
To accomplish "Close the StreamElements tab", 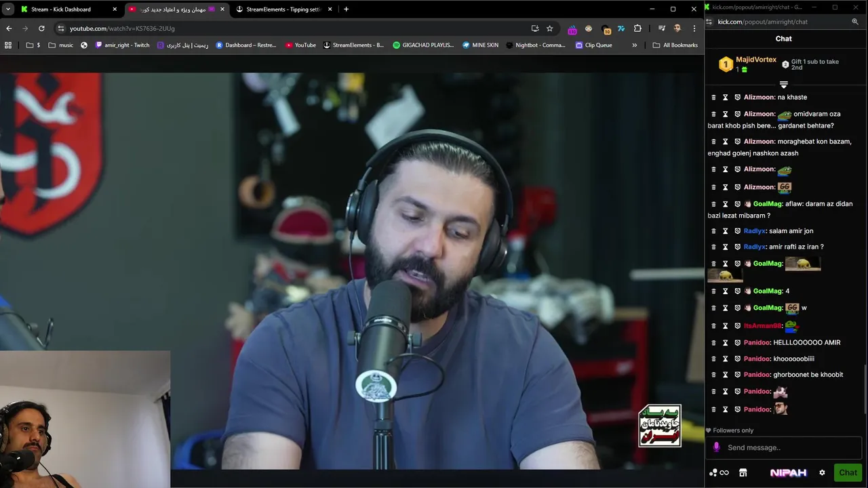I will (x=330, y=9).
